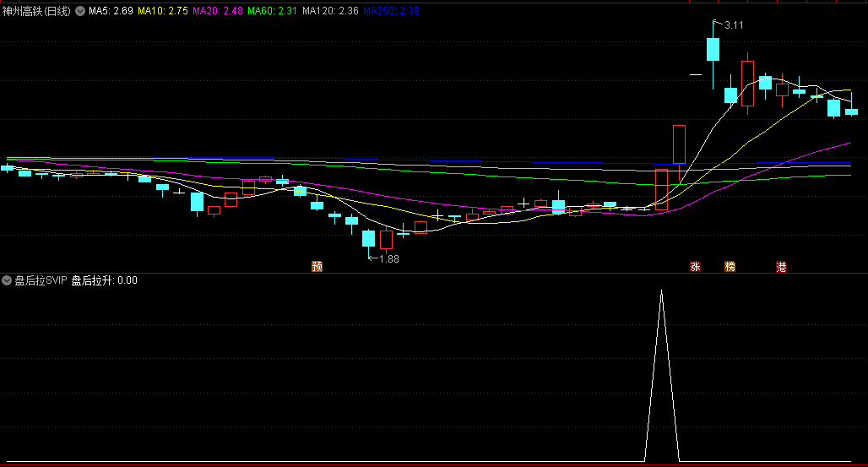The height and width of the screenshot is (467, 868).
Task: Click the 3.11 high price label
Action: (x=734, y=25)
